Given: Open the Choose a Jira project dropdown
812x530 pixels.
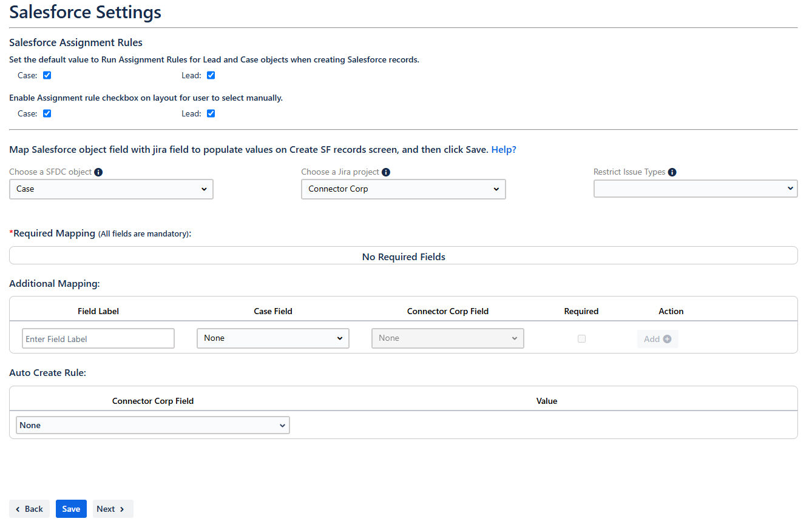Looking at the screenshot, I should pyautogui.click(x=403, y=189).
